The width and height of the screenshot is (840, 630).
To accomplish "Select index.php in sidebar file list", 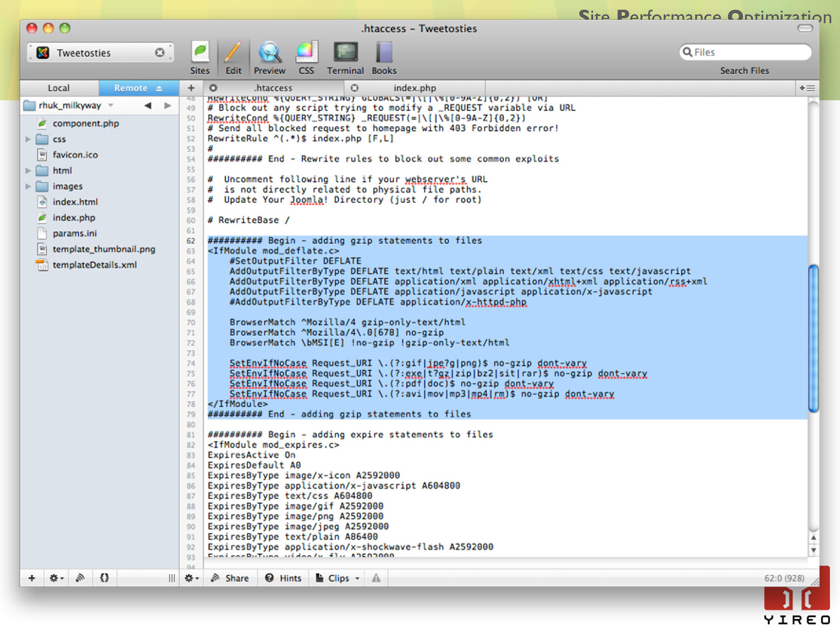I will click(74, 218).
